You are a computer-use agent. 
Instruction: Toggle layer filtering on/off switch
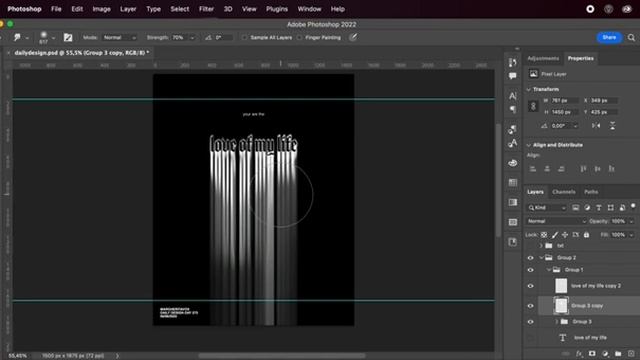coord(633,206)
